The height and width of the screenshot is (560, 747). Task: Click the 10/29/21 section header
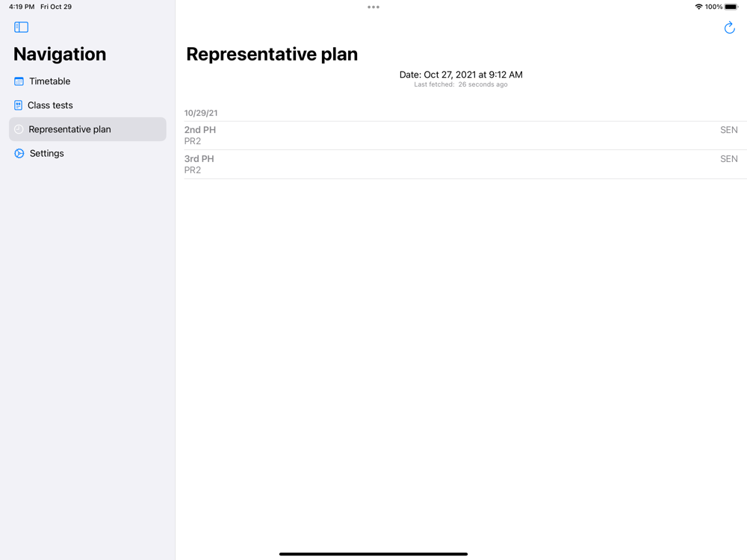pos(201,113)
